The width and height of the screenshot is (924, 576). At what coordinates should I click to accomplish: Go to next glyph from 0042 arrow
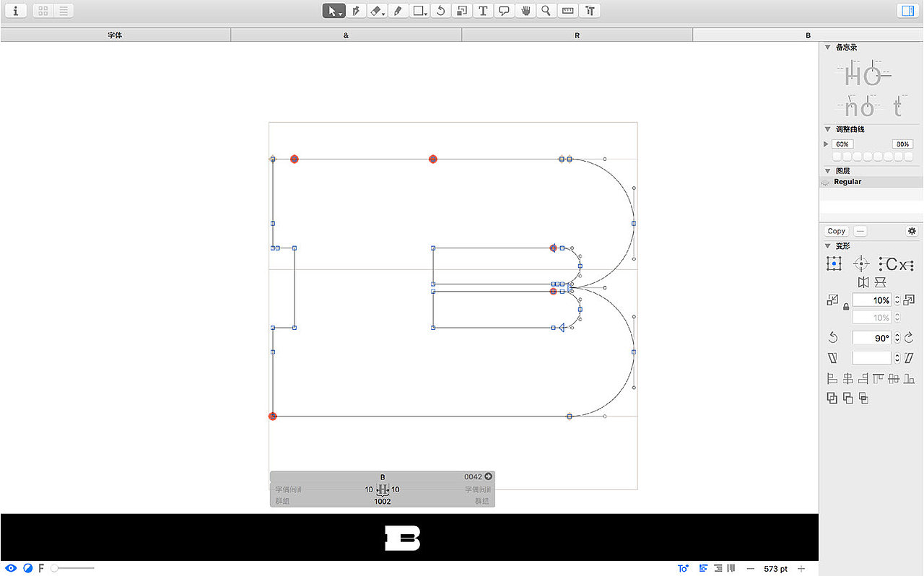(x=489, y=476)
